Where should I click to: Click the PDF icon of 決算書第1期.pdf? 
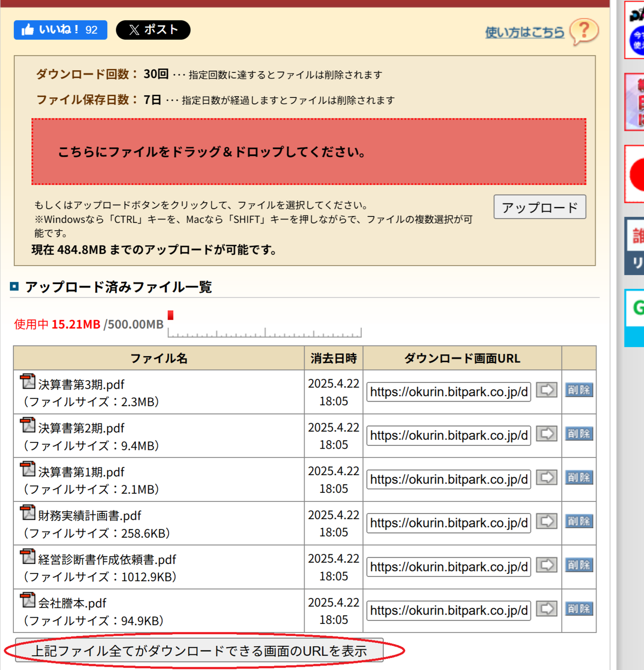coord(28,469)
